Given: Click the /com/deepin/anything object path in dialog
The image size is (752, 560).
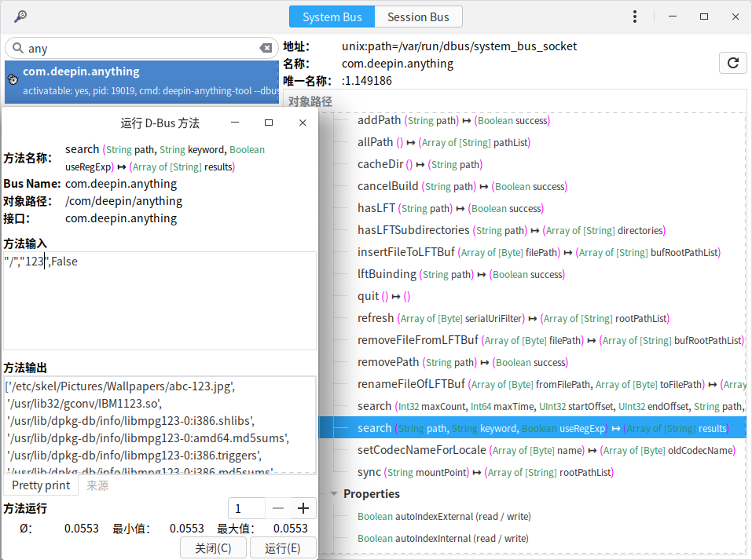Looking at the screenshot, I should pyautogui.click(x=123, y=201).
